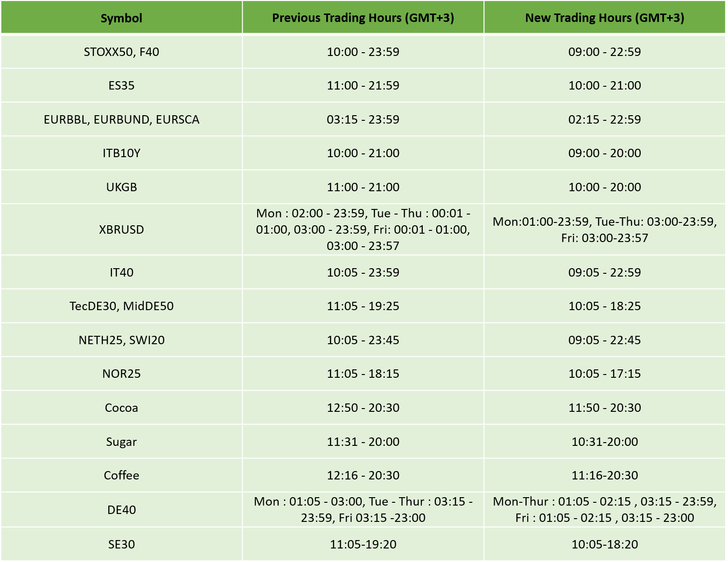Select the NETH25, SWI20 cell

tap(121, 340)
